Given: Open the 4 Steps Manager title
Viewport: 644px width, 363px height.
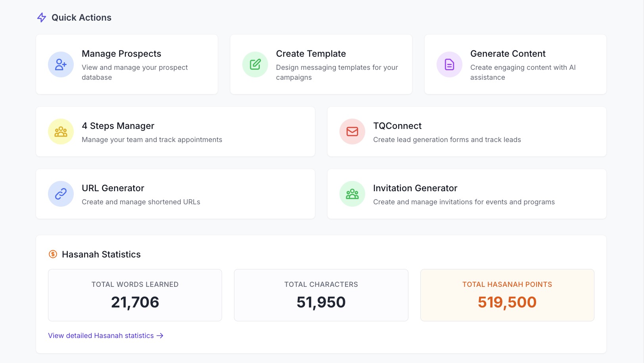Looking at the screenshot, I should [118, 126].
